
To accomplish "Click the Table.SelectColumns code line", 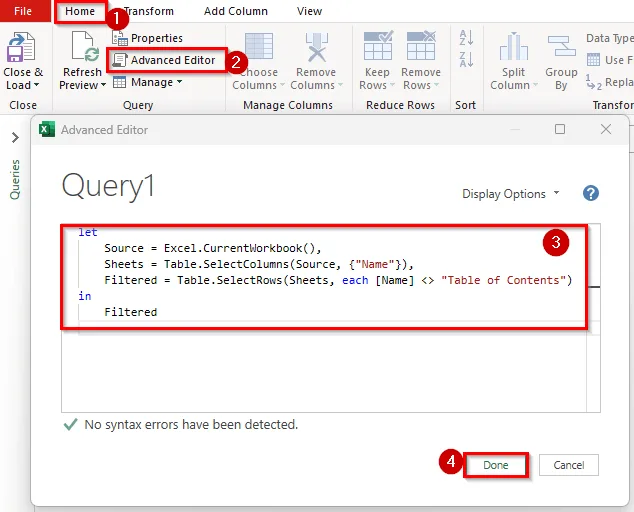I will click(259, 264).
